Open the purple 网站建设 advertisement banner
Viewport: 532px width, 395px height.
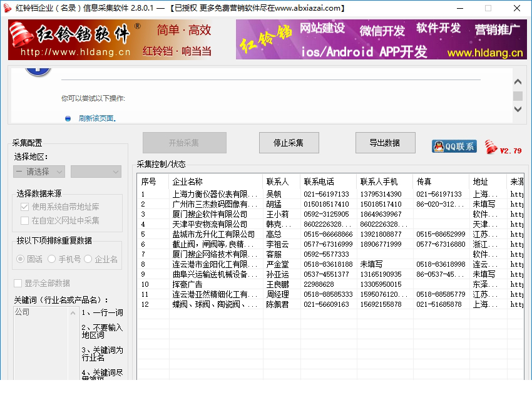click(381, 39)
